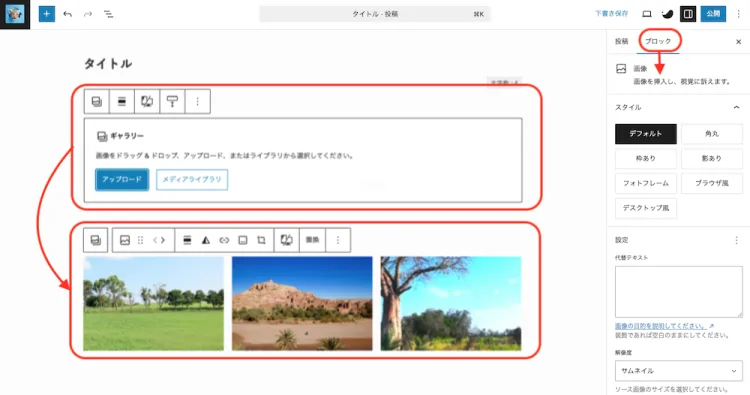750x395 pixels.
Task: Crop the image with crop icon
Action: pos(261,240)
